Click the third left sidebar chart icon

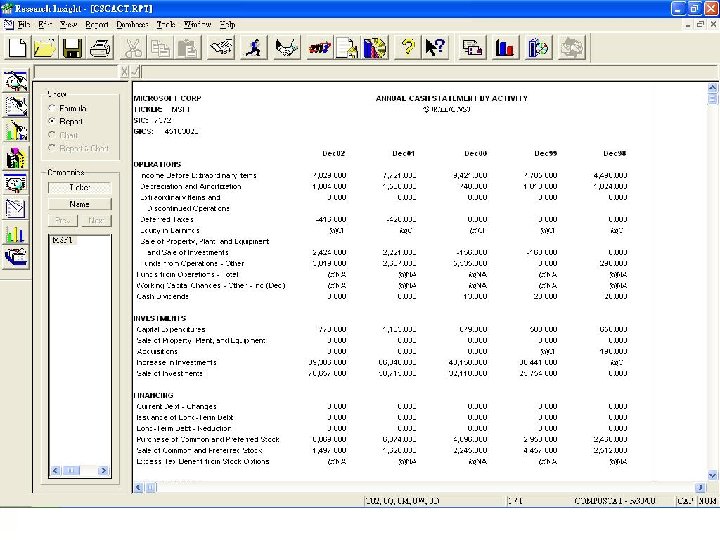pos(16,131)
